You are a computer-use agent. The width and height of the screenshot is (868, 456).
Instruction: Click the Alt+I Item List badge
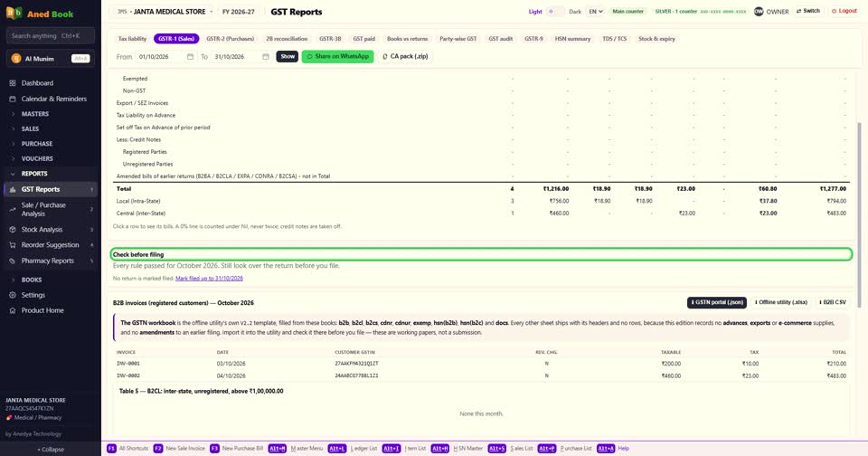pyautogui.click(x=391, y=448)
